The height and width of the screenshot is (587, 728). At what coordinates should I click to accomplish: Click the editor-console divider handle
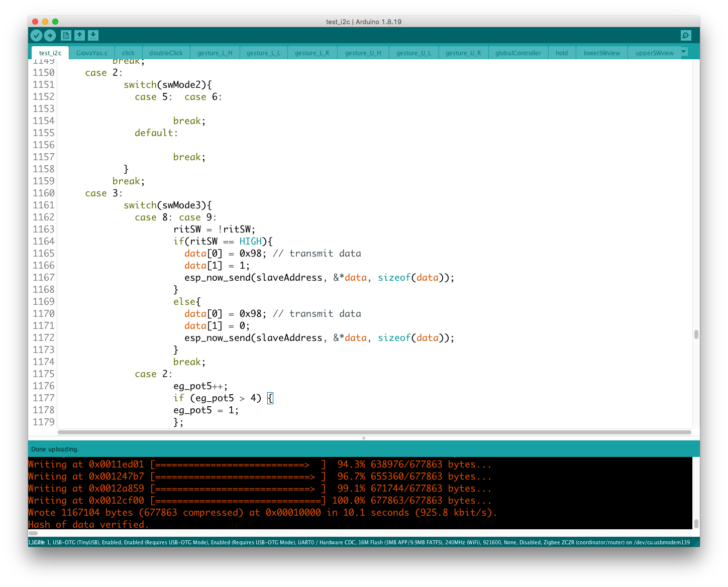point(364,438)
